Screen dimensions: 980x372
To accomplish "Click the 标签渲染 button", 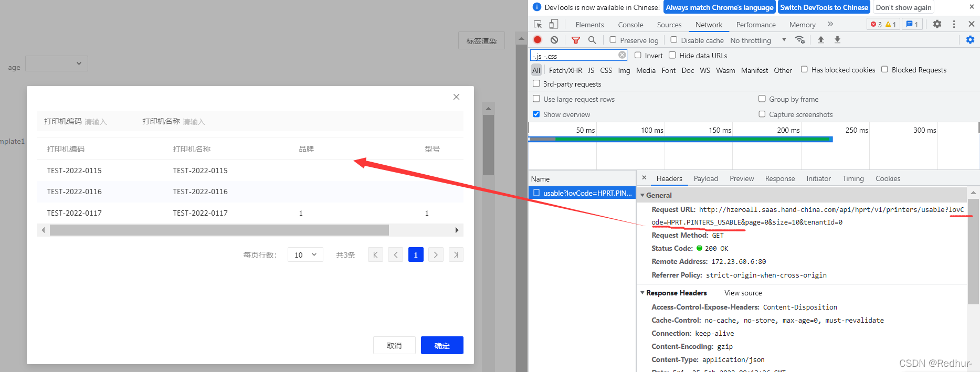I will (481, 40).
